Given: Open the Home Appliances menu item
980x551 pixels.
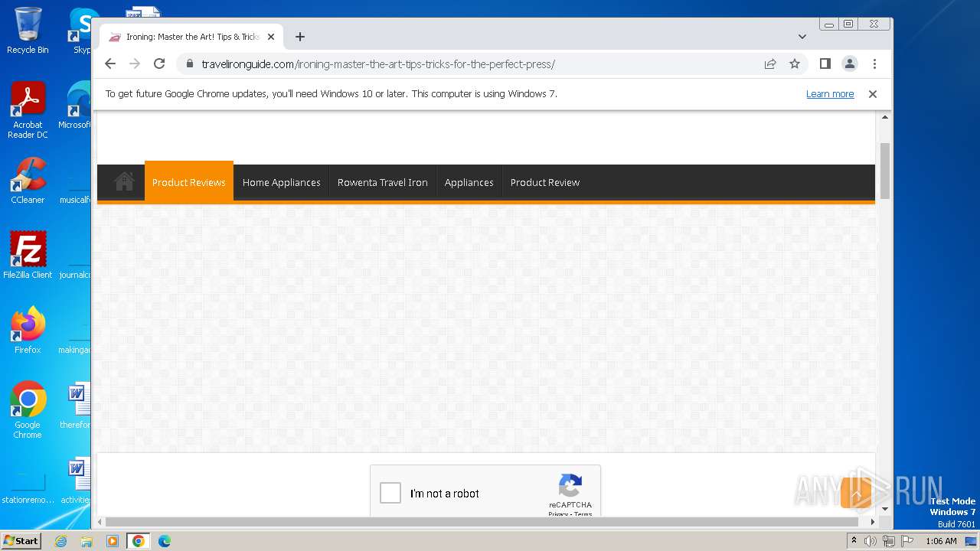Looking at the screenshot, I should (x=281, y=182).
